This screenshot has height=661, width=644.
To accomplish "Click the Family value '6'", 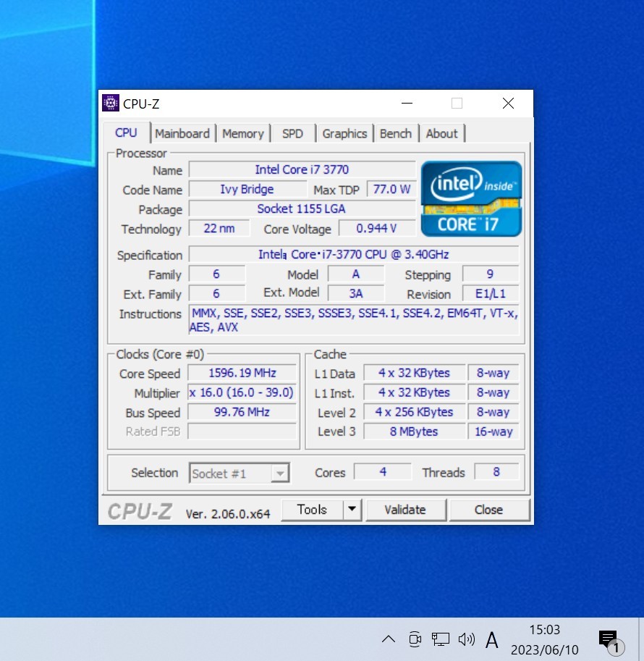I will point(216,274).
